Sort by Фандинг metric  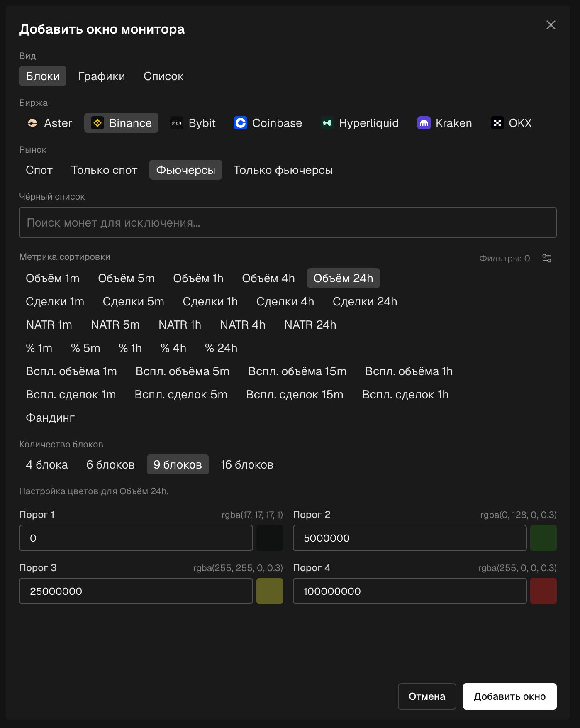click(50, 418)
